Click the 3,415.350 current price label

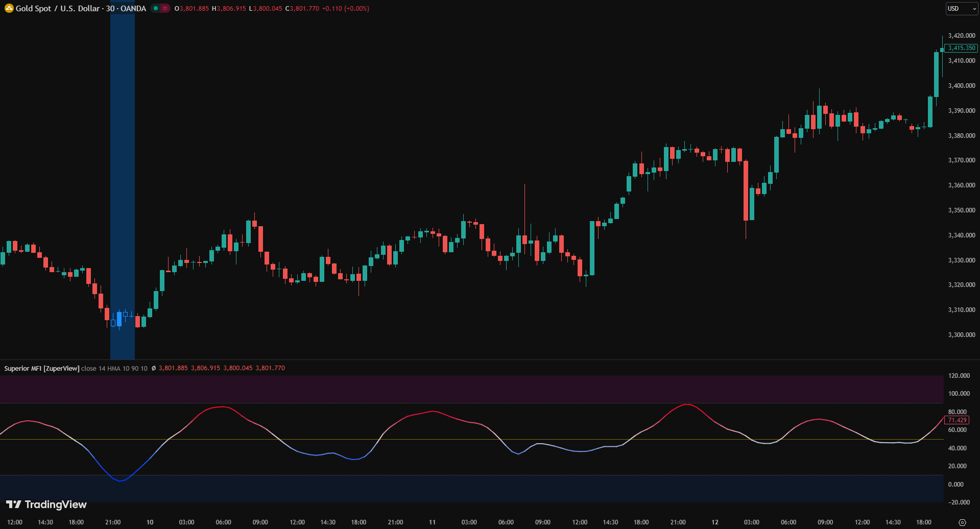[x=961, y=48]
